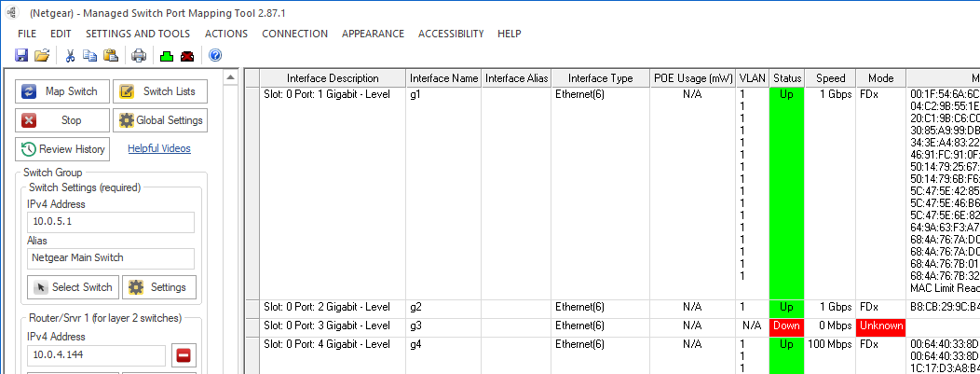
Task: Select the row header of port g3
Action: tap(252, 327)
